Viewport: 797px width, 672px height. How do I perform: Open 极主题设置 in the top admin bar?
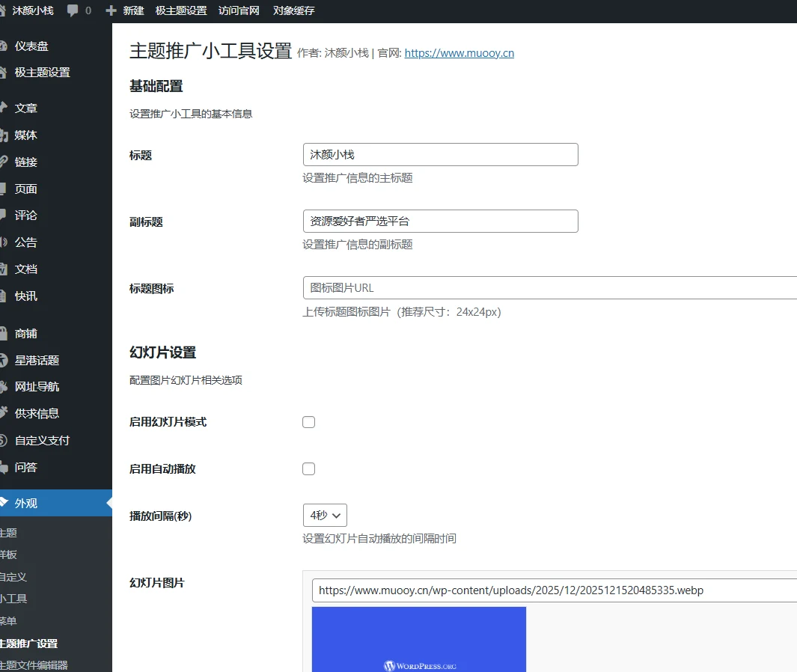click(181, 11)
